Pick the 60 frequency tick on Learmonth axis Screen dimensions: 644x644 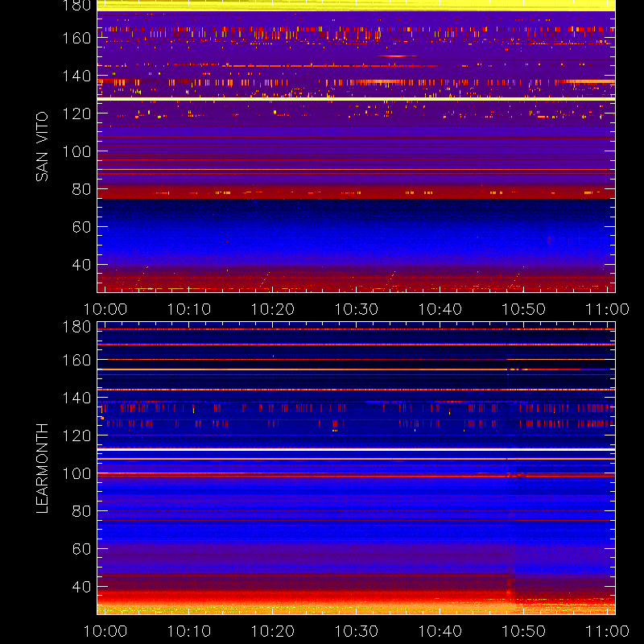(81, 549)
